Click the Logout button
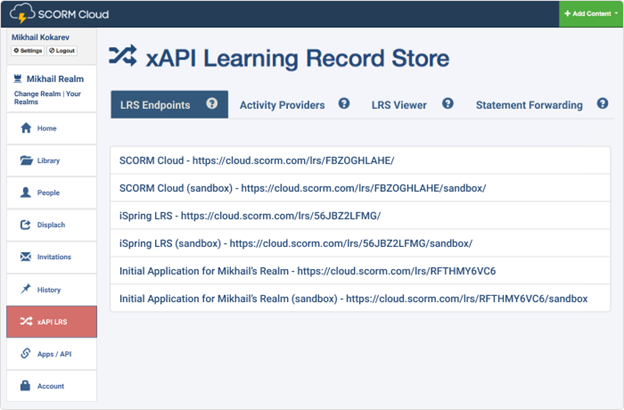Screen dimensions: 624x410 tap(62, 50)
